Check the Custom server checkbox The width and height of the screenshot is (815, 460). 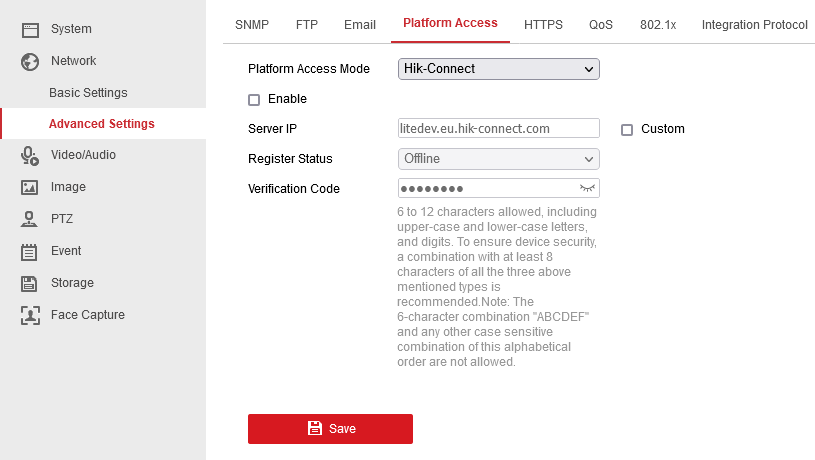tap(627, 130)
